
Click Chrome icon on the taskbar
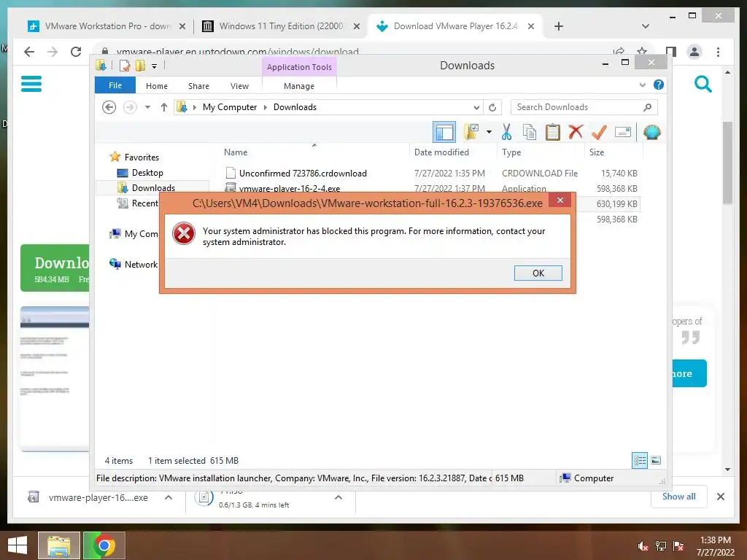tap(104, 545)
